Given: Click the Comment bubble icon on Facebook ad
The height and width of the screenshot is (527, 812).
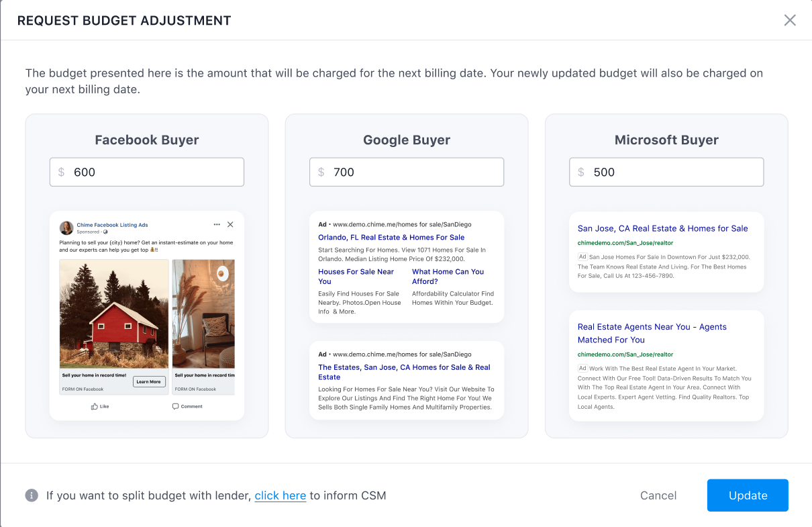Looking at the screenshot, I should click(175, 406).
